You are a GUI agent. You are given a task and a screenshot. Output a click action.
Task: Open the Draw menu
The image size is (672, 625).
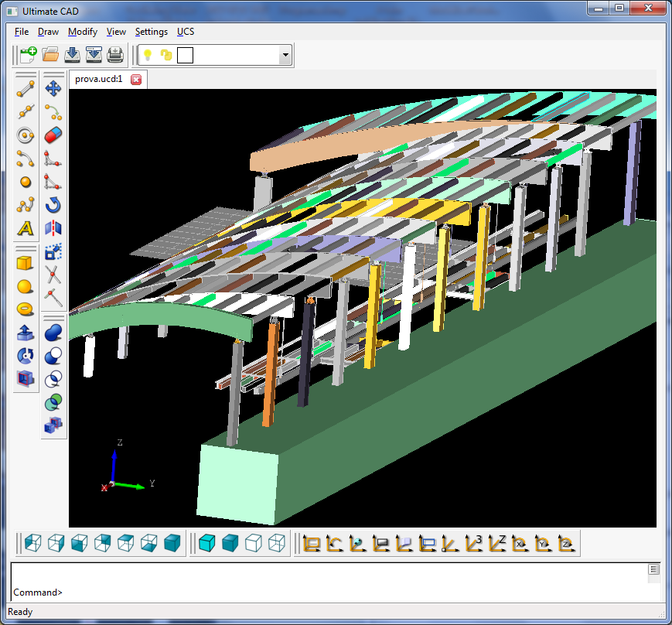coord(48,32)
